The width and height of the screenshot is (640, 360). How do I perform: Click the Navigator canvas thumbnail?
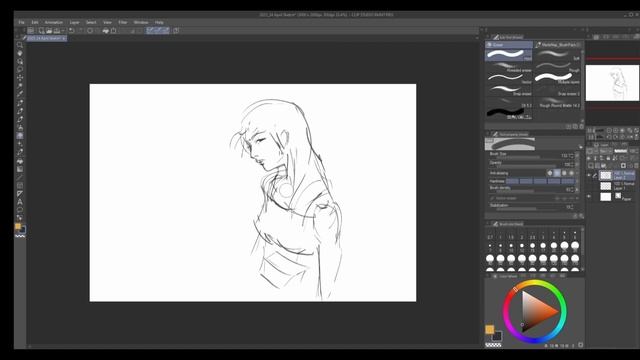click(612, 83)
